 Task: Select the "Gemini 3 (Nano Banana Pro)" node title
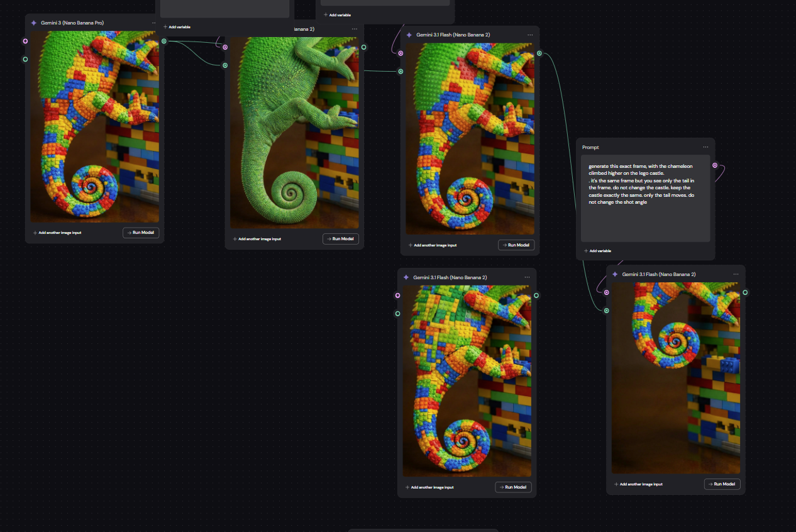pyautogui.click(x=72, y=23)
